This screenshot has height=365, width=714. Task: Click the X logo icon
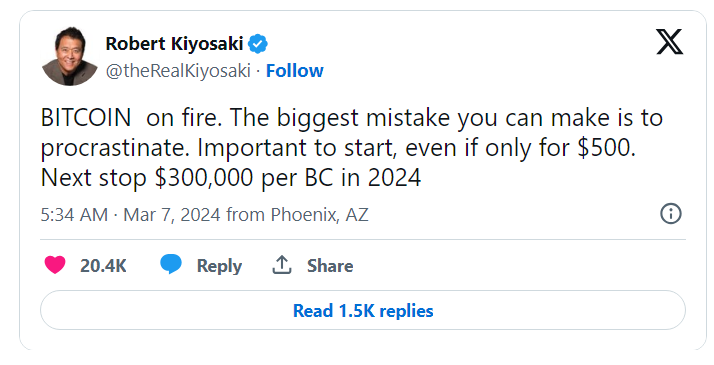(669, 41)
